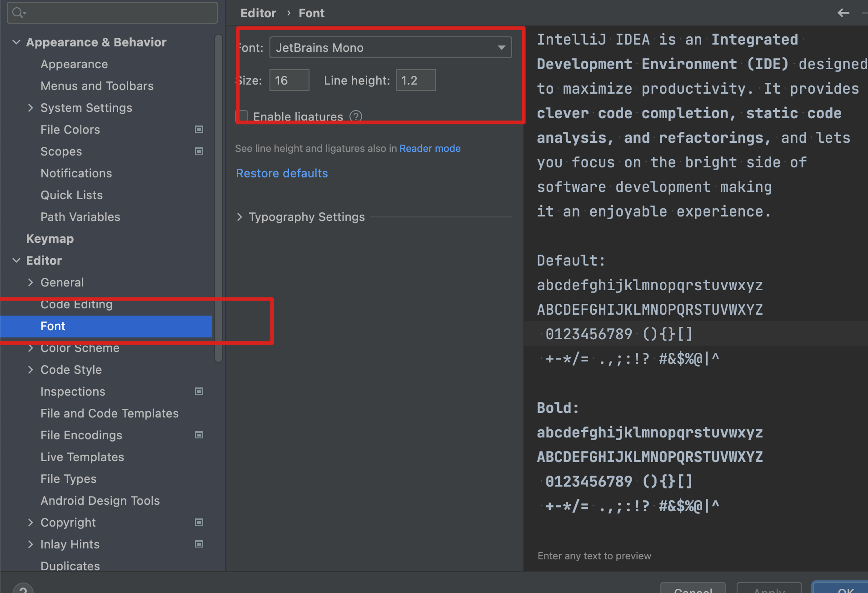Select Android Design Tools
The height and width of the screenshot is (593, 868).
click(100, 501)
